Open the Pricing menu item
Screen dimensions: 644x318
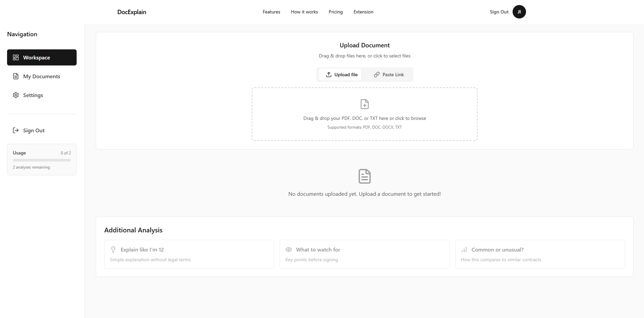(335, 12)
